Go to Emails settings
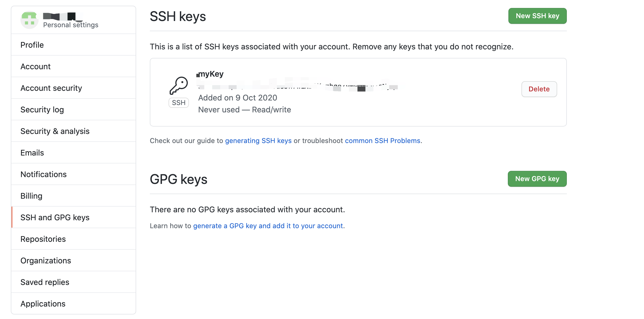Viewport: 644px width, 319px height. click(32, 153)
